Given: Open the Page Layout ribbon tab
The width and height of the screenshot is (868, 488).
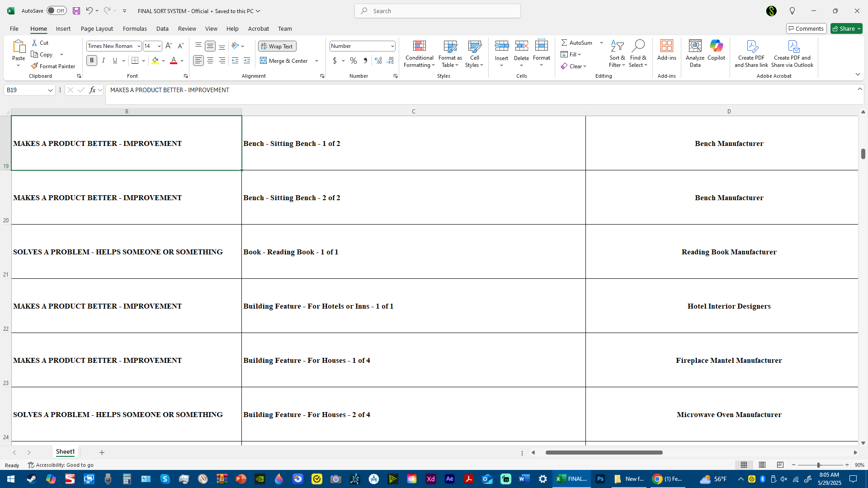Looking at the screenshot, I should pos(97,28).
